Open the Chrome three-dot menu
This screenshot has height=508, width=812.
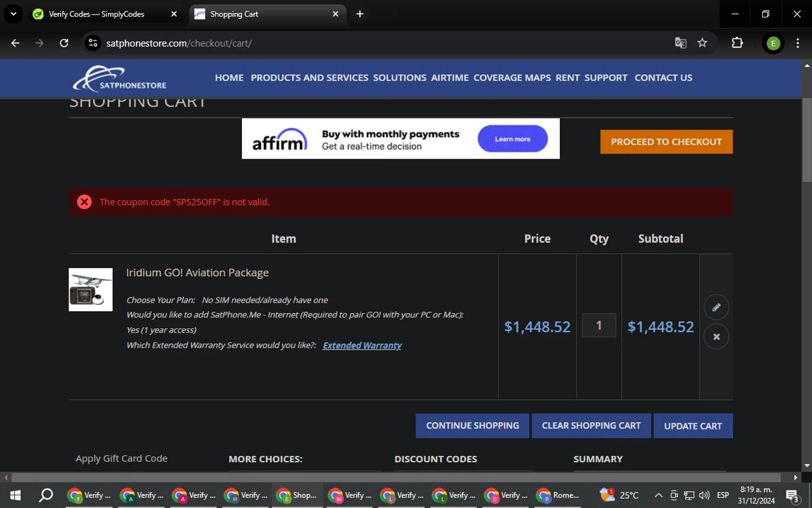point(797,43)
